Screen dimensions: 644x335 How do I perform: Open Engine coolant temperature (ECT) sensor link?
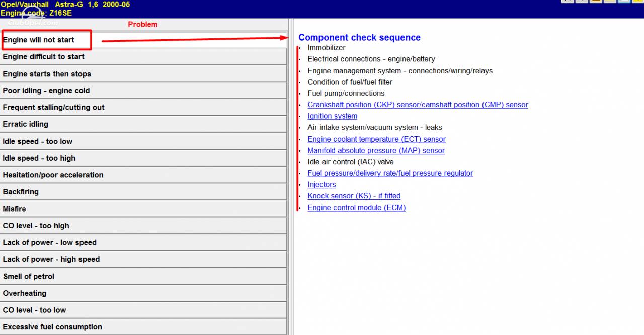376,139
